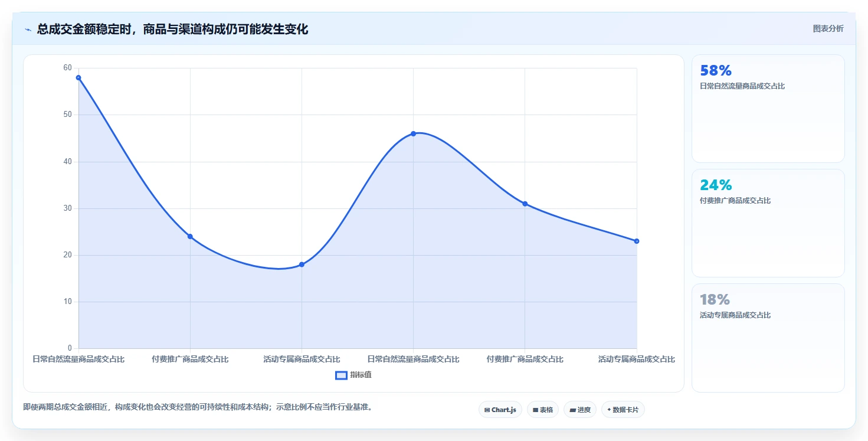This screenshot has width=868, height=441.
Task: Click the y-axis label 60
Action: pos(67,68)
